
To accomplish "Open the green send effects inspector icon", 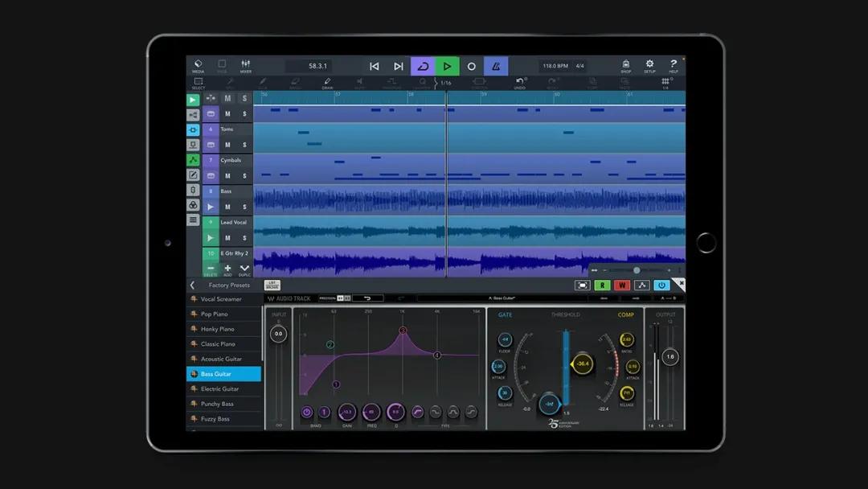I will click(x=193, y=160).
